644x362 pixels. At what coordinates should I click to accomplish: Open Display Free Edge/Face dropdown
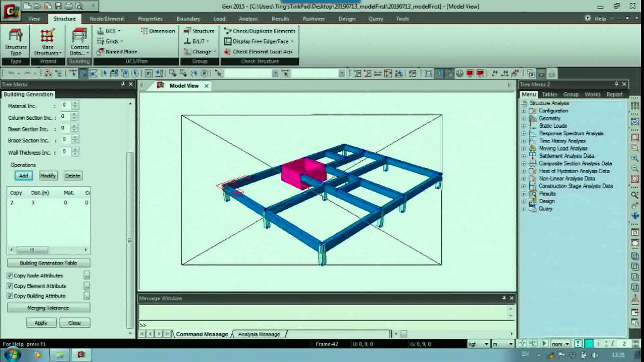tap(259, 41)
